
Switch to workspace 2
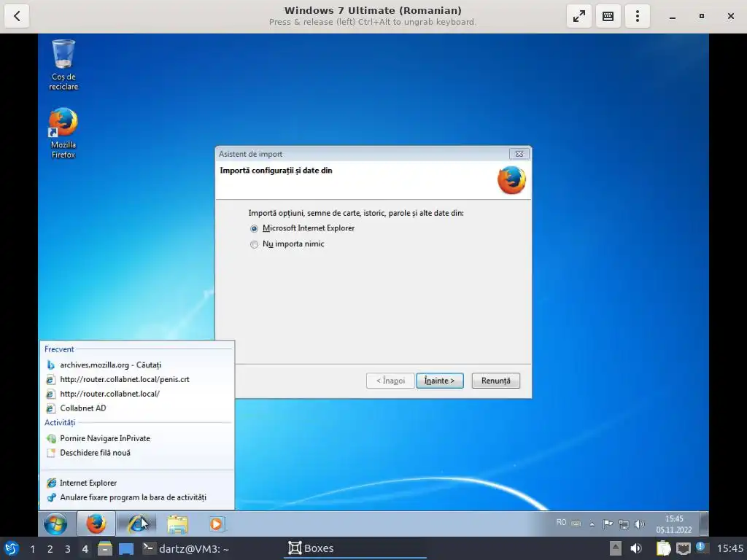pos(50,549)
